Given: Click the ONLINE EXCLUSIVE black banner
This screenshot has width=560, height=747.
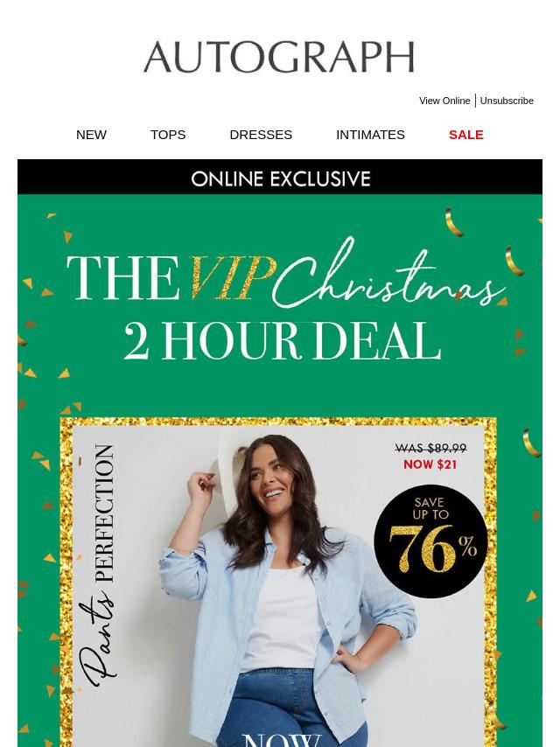Looking at the screenshot, I should pos(280,177).
